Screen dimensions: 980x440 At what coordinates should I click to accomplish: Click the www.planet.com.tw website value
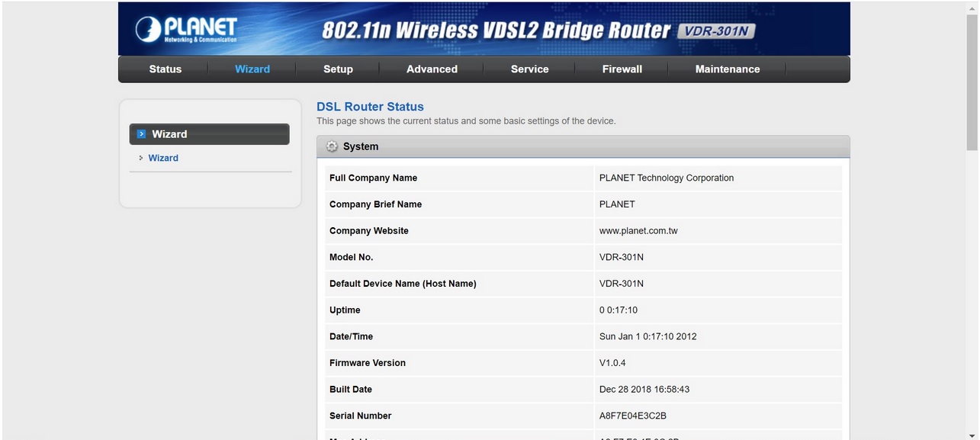point(638,231)
